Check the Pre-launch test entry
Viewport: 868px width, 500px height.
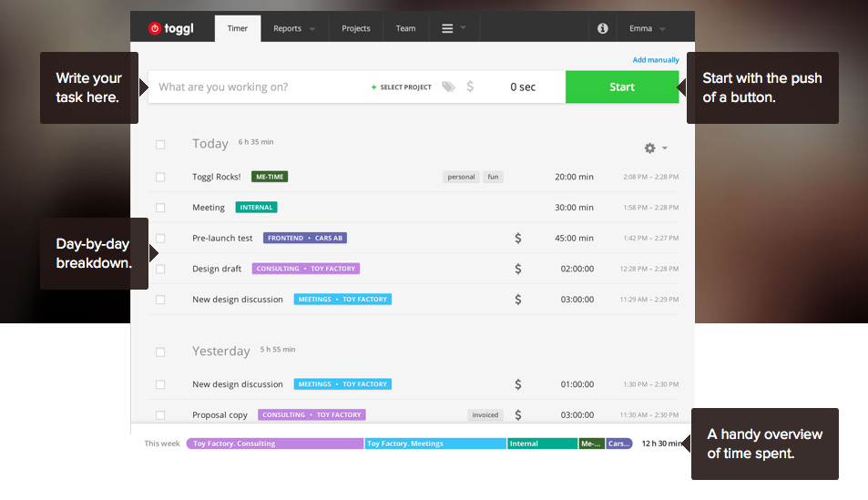pos(160,238)
